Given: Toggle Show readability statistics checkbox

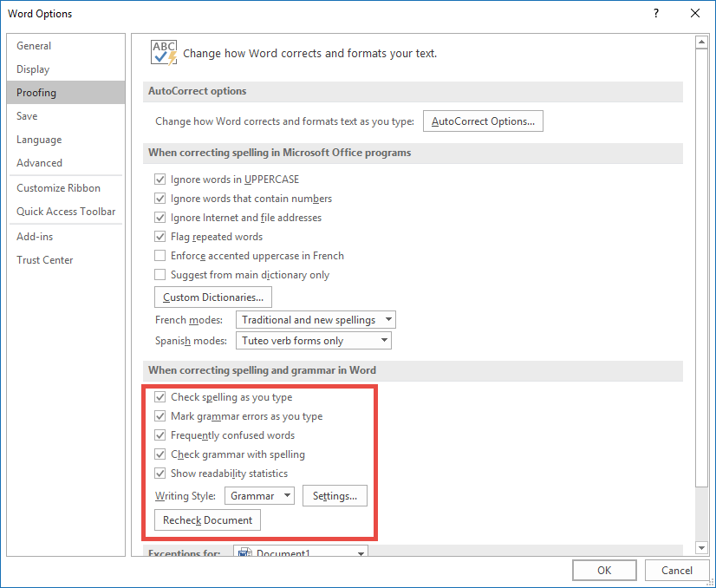Looking at the screenshot, I should 159,474.
